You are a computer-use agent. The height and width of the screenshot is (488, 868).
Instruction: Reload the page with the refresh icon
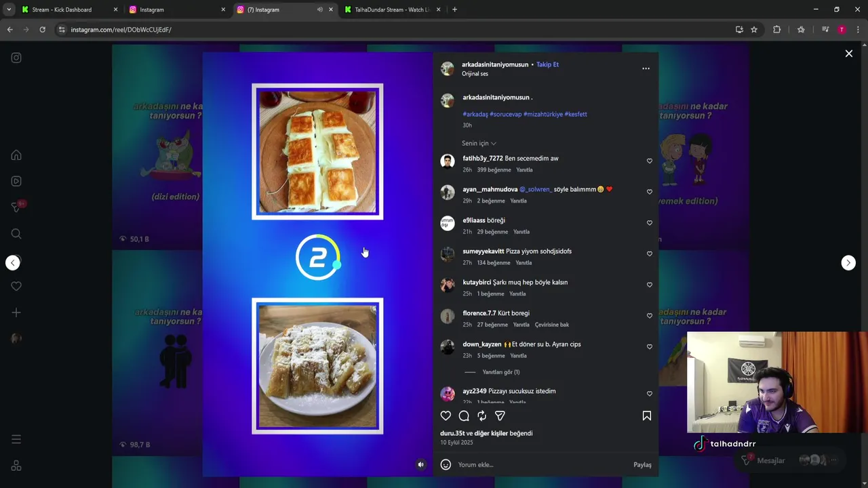click(42, 30)
